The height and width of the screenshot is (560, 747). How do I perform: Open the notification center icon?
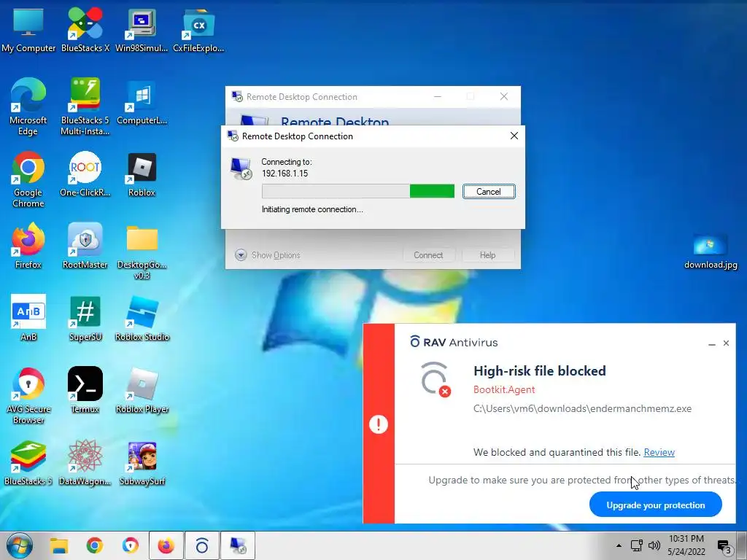[724, 546]
